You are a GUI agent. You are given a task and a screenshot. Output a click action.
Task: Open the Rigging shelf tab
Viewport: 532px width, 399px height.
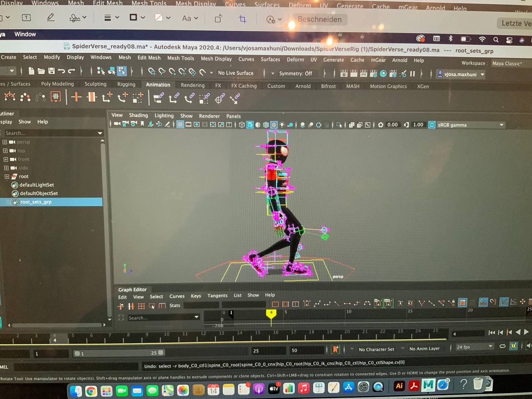pos(126,84)
